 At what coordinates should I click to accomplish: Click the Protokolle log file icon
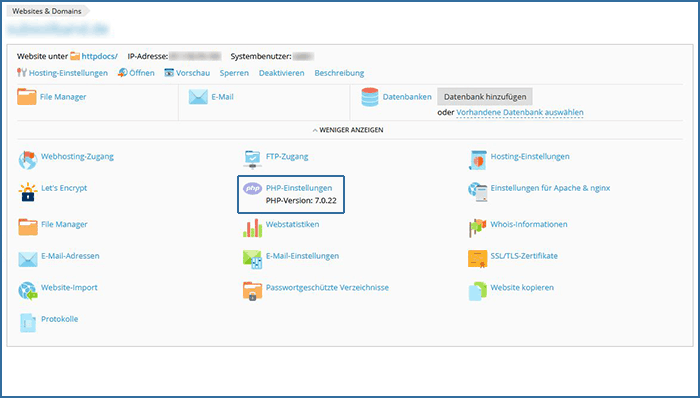coord(28,323)
